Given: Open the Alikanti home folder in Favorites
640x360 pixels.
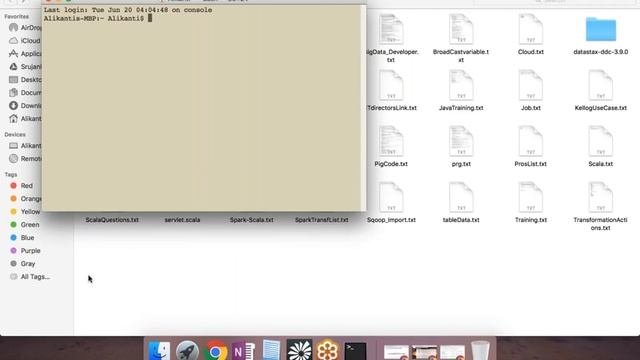Looking at the screenshot, I should 24,119.
